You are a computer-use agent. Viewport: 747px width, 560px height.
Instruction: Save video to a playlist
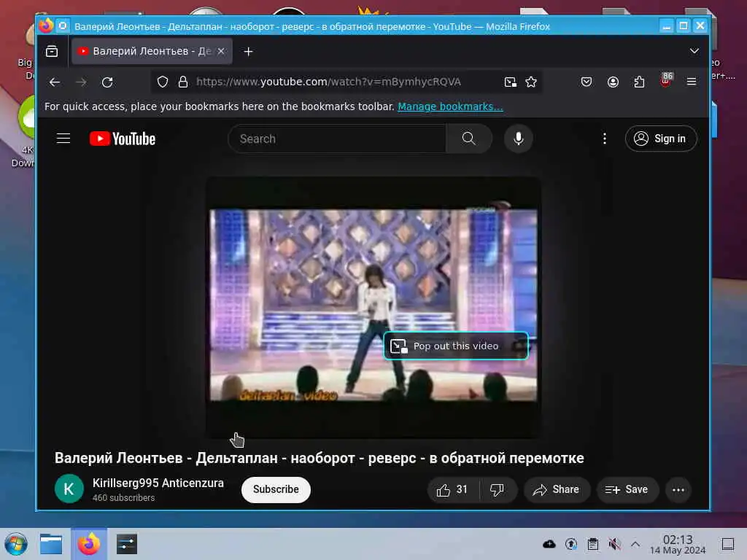(x=627, y=489)
